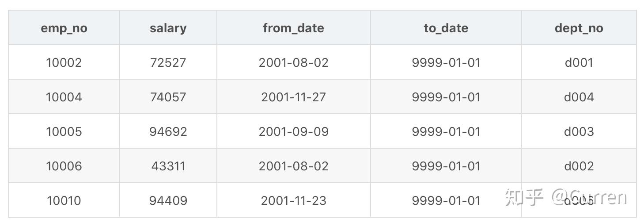Click the salary value 94409
The image size is (644, 223).
tap(168, 200)
